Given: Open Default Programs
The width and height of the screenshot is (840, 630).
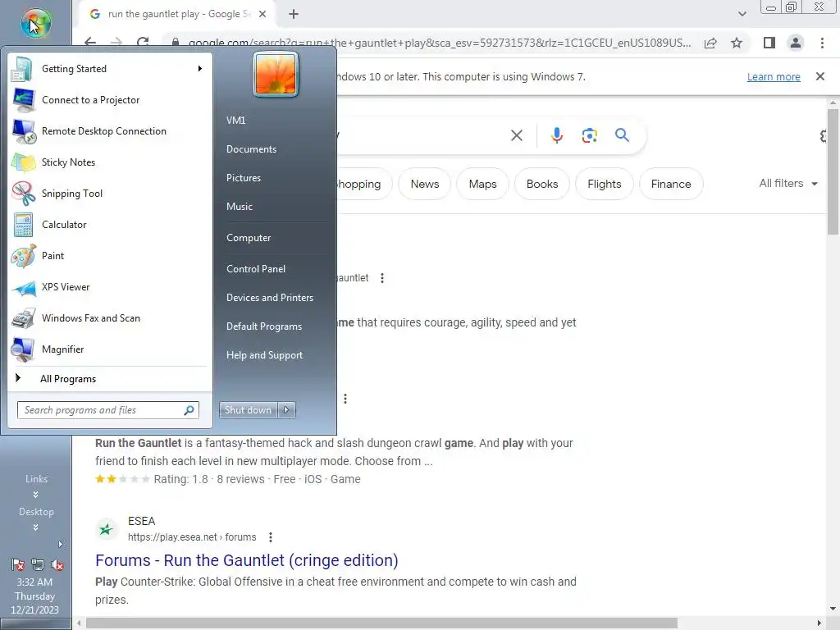Looking at the screenshot, I should pos(264,326).
